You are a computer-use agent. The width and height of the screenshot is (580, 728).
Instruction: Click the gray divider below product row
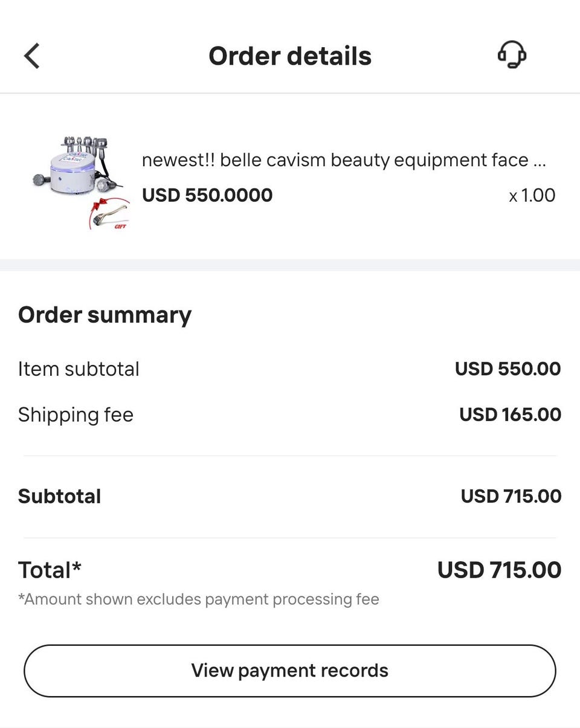tap(290, 265)
